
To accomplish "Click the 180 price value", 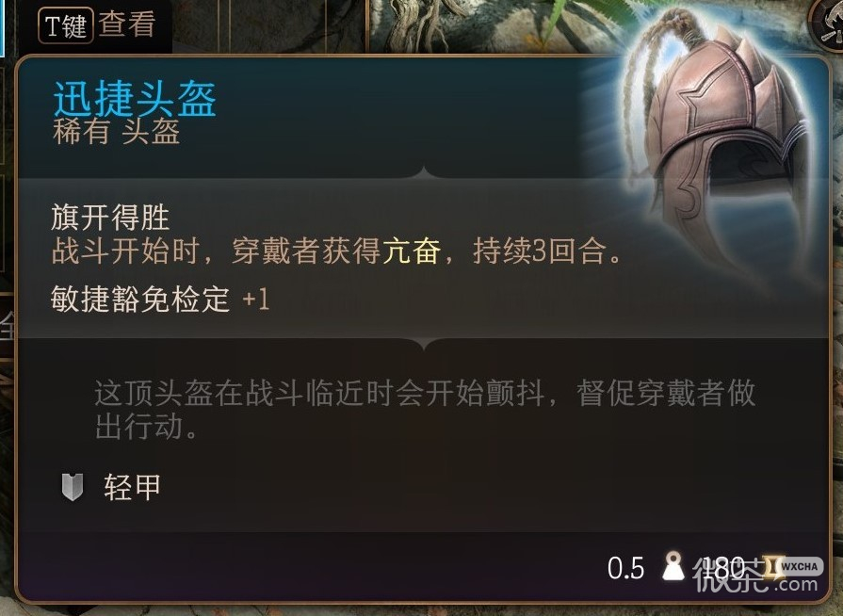I will pos(724,568).
